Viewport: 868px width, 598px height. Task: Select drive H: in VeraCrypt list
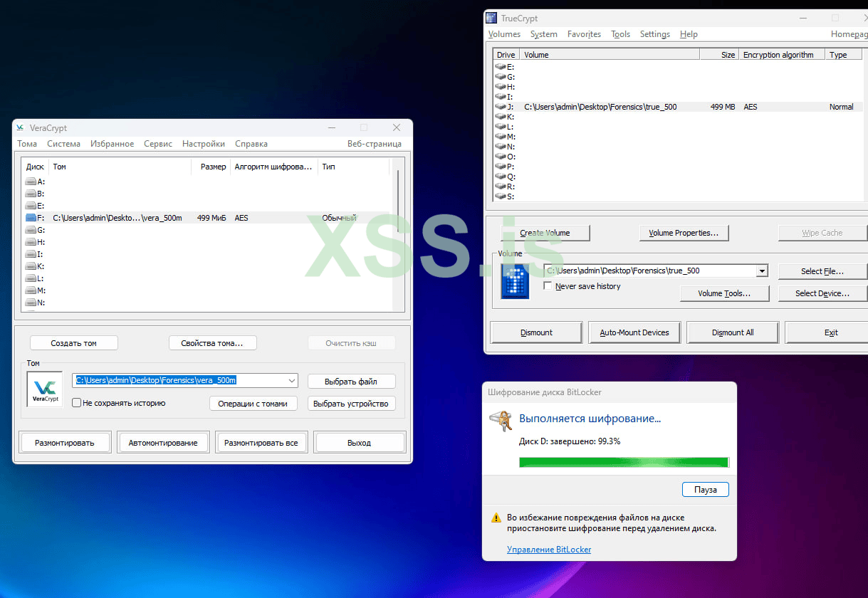pyautogui.click(x=206, y=242)
